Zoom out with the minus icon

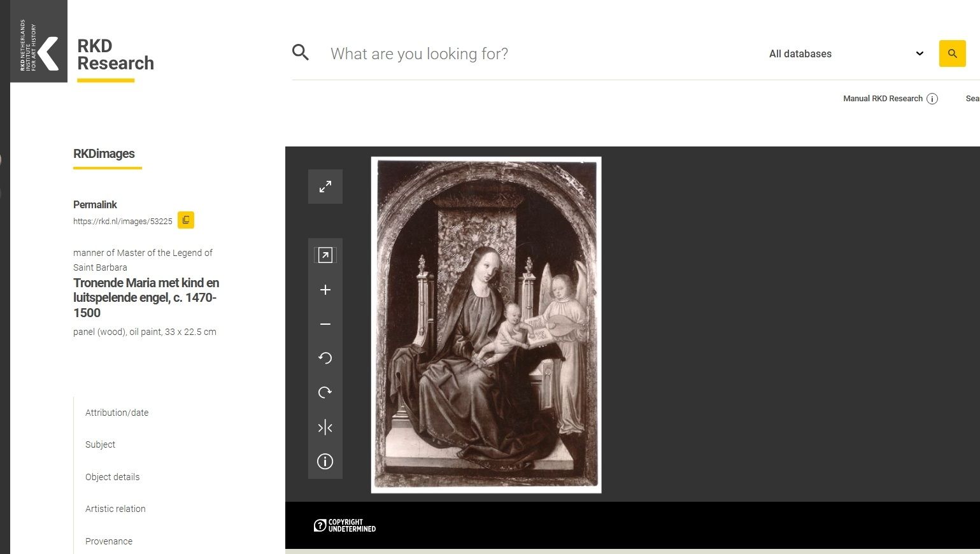[325, 324]
